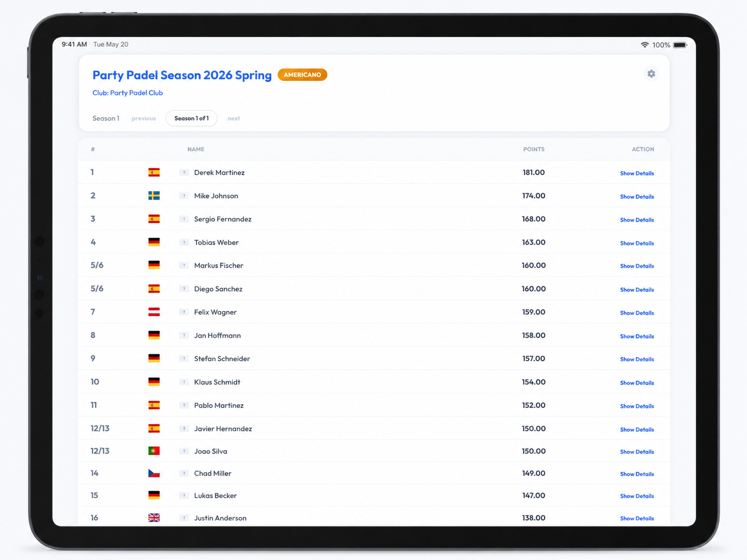Show Details for Joao Silva
Screen dimensions: 747x560
tap(637, 452)
